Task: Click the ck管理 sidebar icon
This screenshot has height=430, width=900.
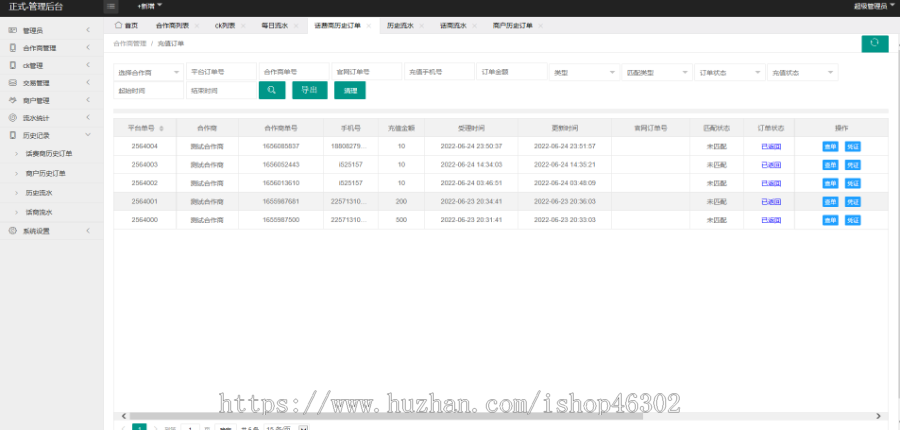Action: pyautogui.click(x=13, y=65)
